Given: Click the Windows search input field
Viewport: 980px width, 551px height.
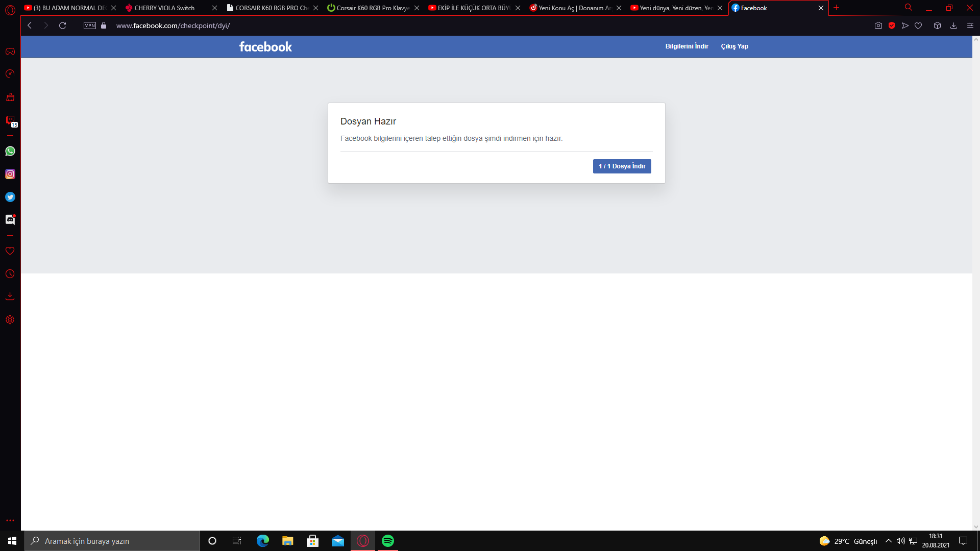Looking at the screenshot, I should coord(112,541).
